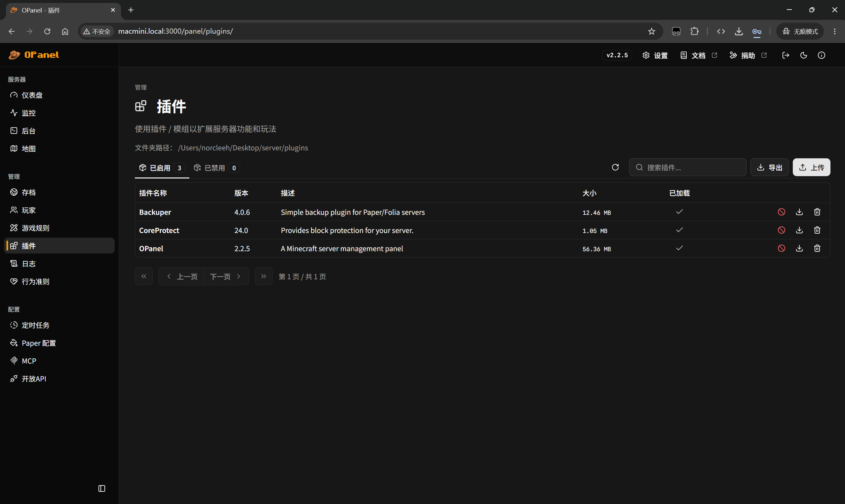This screenshot has height=504, width=845.
Task: Click the 56.36 MB size cell
Action: (596, 249)
